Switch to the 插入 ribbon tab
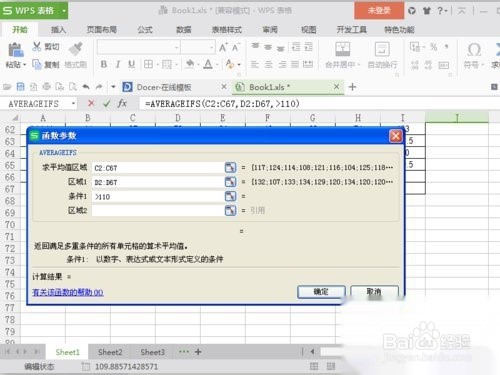This screenshot has height=375, width=500. coord(58,30)
